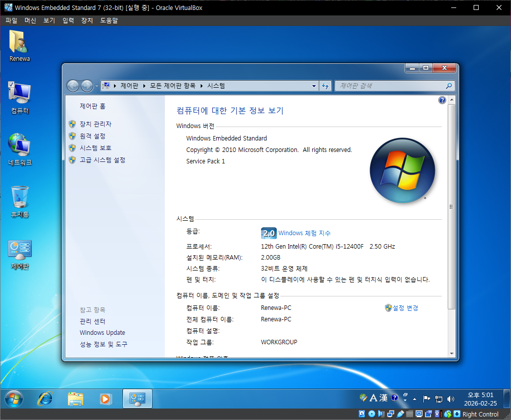Click the help question mark icon
Viewport: 511px width, 420px height.
[442, 100]
